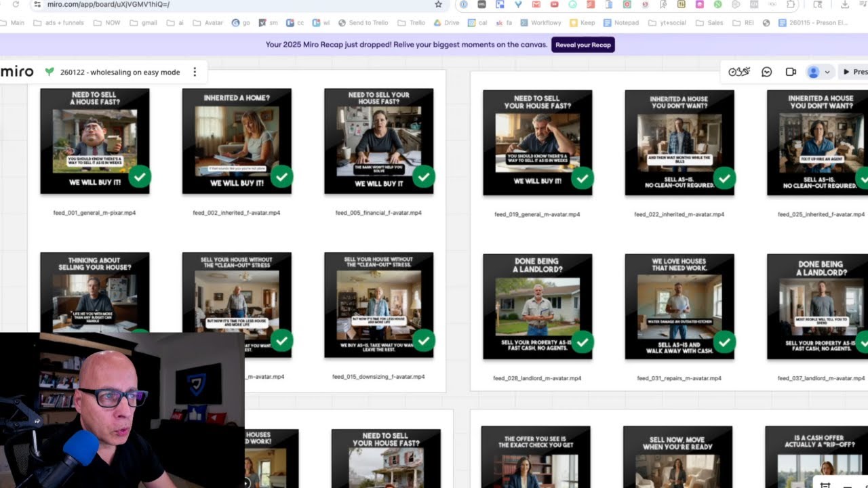This screenshot has height=488, width=868.
Task: Click the red Gmail extension icon
Action: 537,5
